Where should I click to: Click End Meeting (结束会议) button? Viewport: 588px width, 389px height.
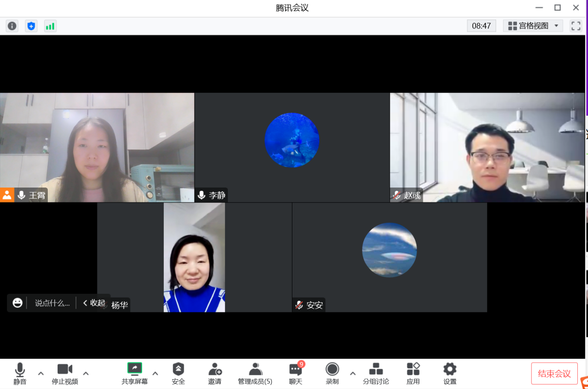click(x=554, y=374)
